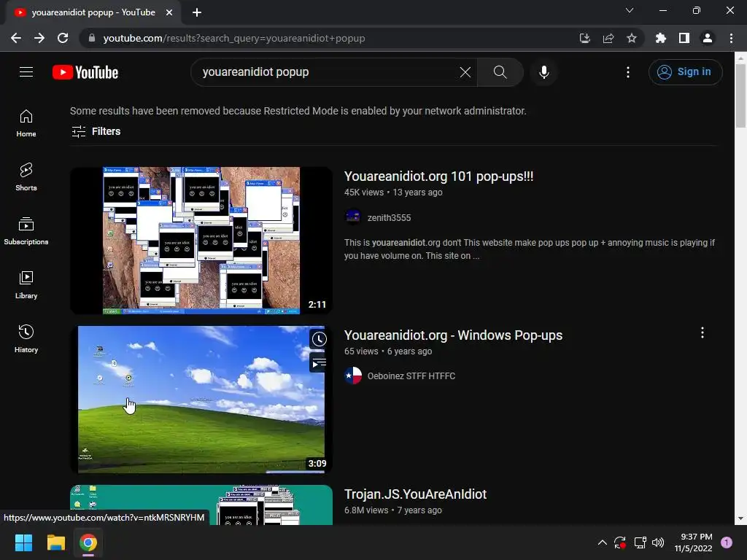Open History in the sidebar
747x560 pixels.
point(26,338)
